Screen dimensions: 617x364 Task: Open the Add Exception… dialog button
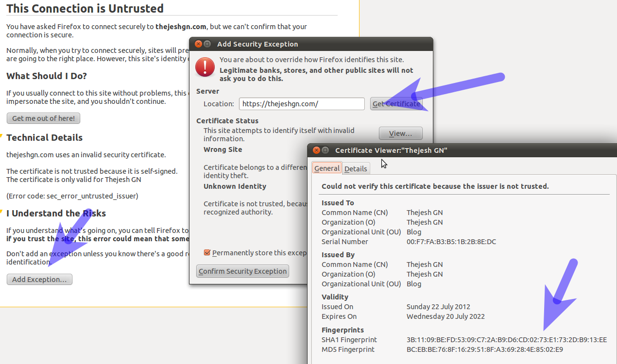pyautogui.click(x=39, y=280)
